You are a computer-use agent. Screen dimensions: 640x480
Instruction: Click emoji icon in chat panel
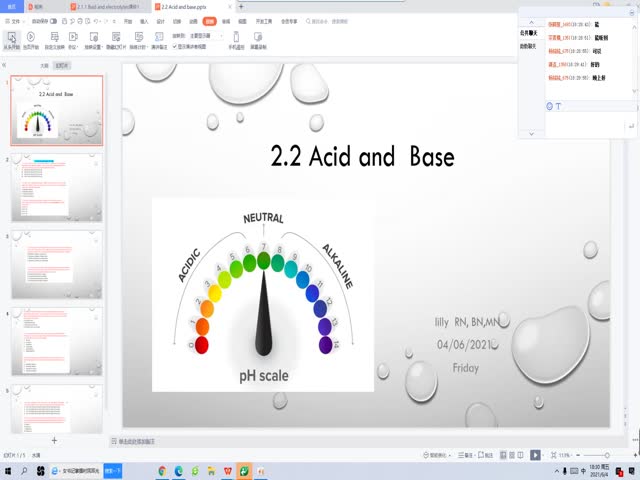[549, 106]
